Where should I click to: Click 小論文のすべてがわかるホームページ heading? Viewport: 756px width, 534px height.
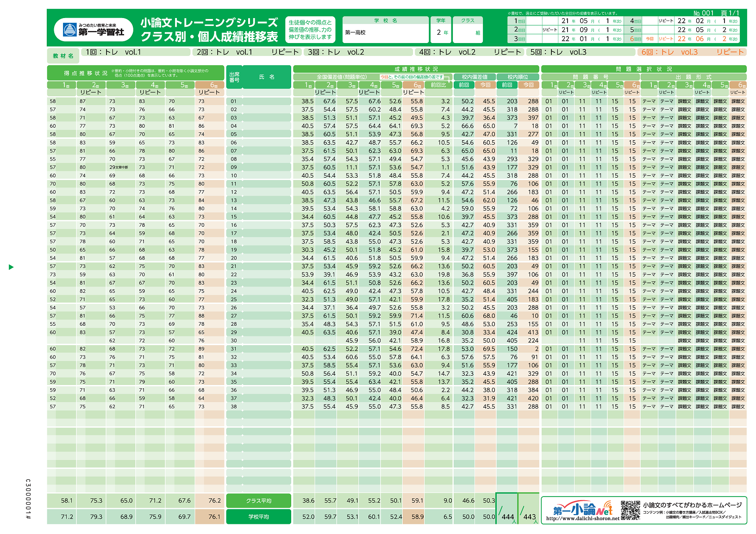(692, 505)
